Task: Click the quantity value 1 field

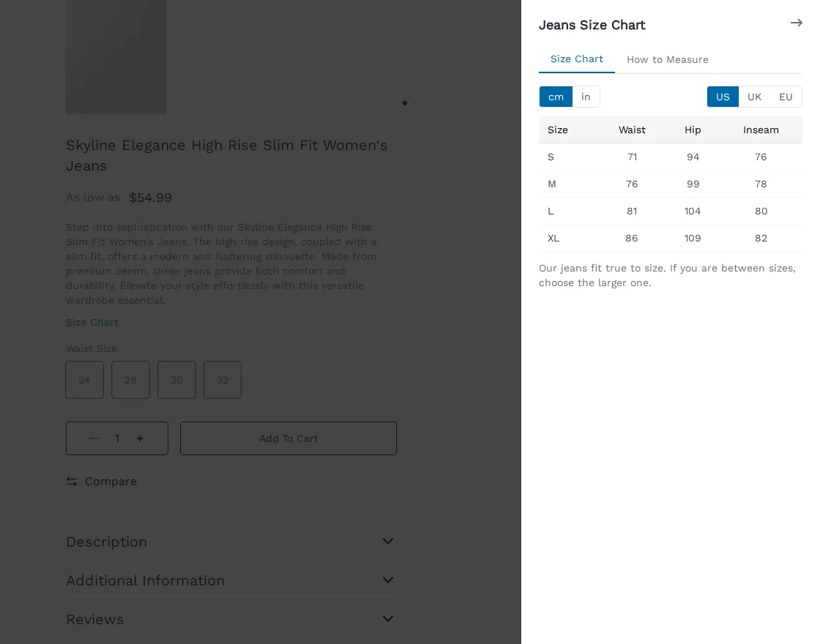Action: [117, 438]
